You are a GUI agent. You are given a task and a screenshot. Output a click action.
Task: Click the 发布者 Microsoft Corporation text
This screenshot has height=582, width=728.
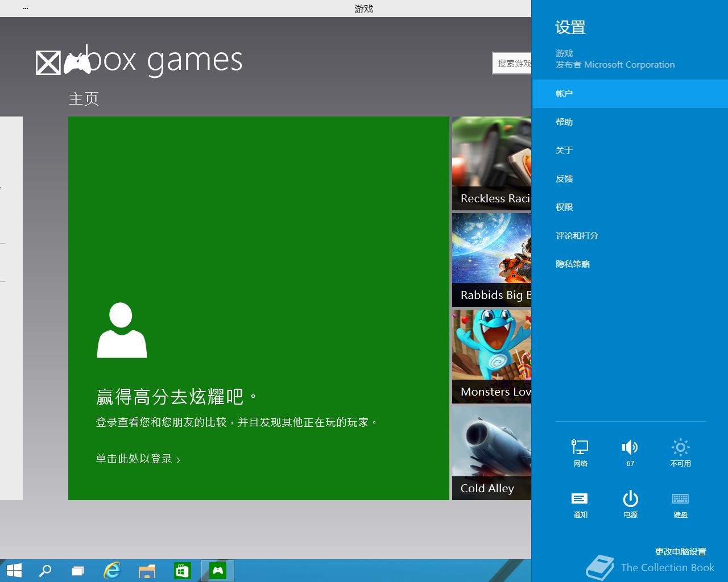coord(615,65)
